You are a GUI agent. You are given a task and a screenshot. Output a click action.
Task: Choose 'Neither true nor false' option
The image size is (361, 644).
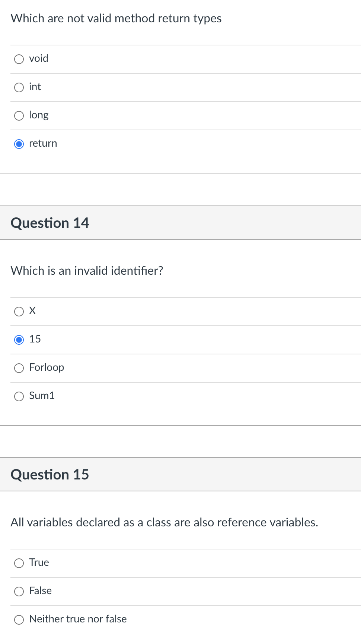(x=19, y=620)
